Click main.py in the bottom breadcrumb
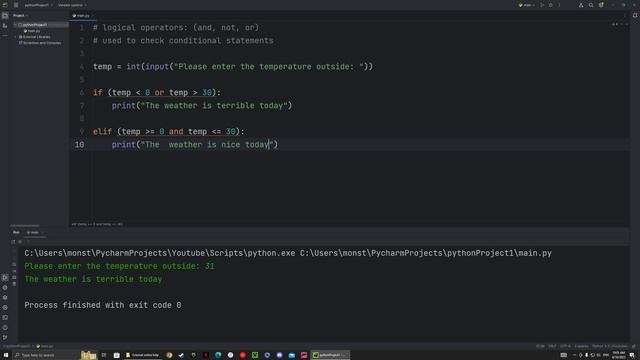This screenshot has width=640, height=360. [45, 346]
